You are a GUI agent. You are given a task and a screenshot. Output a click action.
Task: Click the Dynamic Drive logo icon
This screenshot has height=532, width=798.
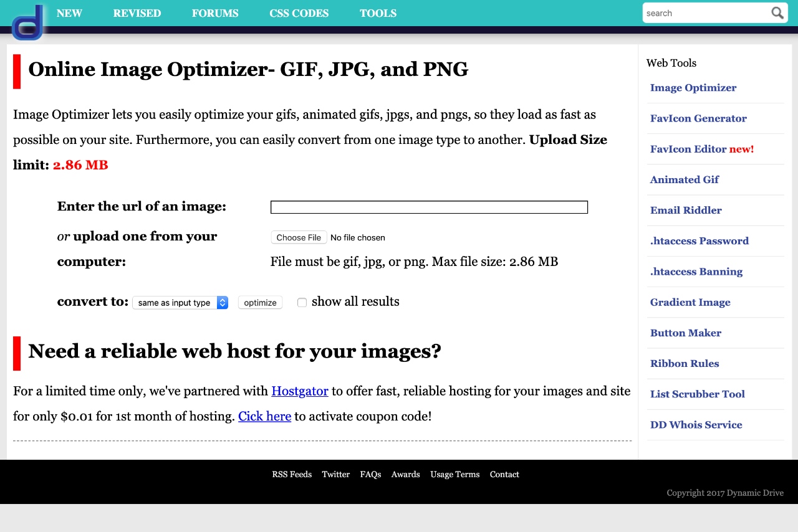[x=28, y=23]
